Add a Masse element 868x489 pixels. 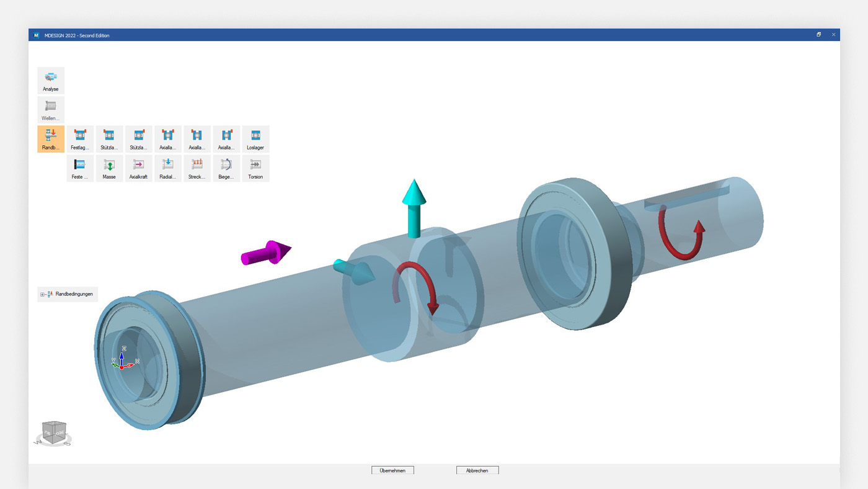(x=109, y=168)
